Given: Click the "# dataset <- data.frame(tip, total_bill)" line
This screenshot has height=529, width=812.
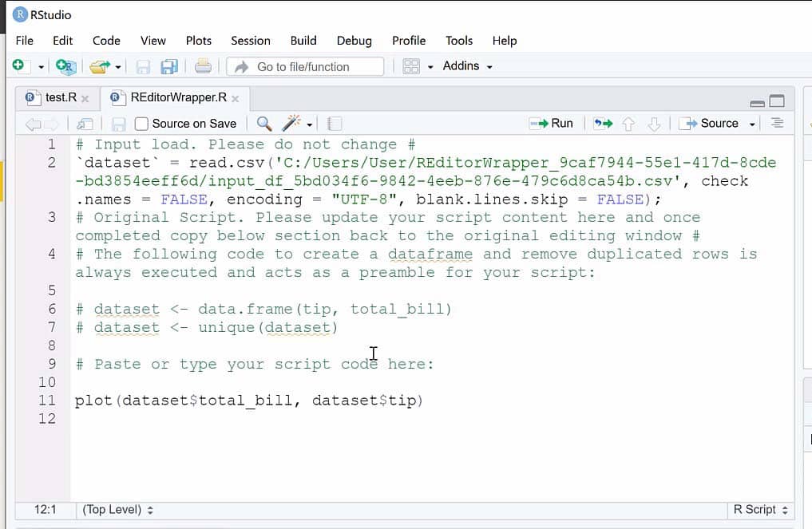Looking at the screenshot, I should tap(263, 310).
